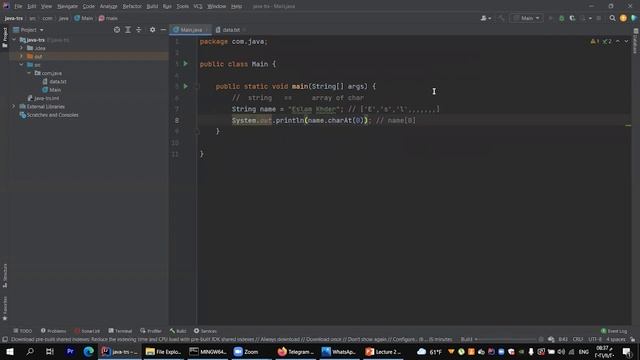
Task: Click the Expand All icon in Project panel
Action: click(x=128, y=30)
